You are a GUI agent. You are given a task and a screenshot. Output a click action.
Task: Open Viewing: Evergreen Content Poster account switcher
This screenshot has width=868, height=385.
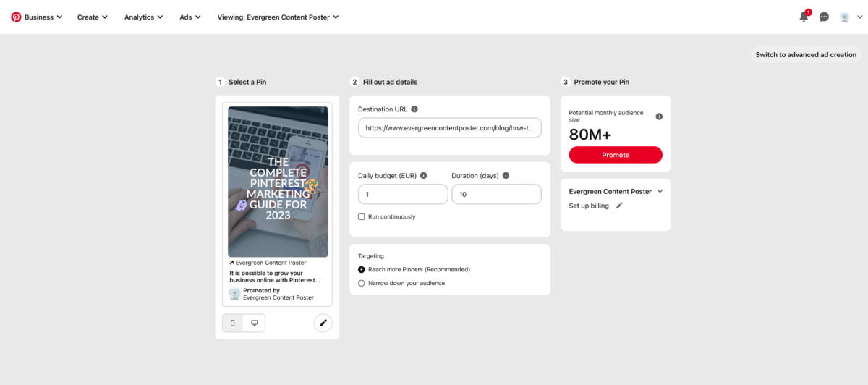[278, 17]
